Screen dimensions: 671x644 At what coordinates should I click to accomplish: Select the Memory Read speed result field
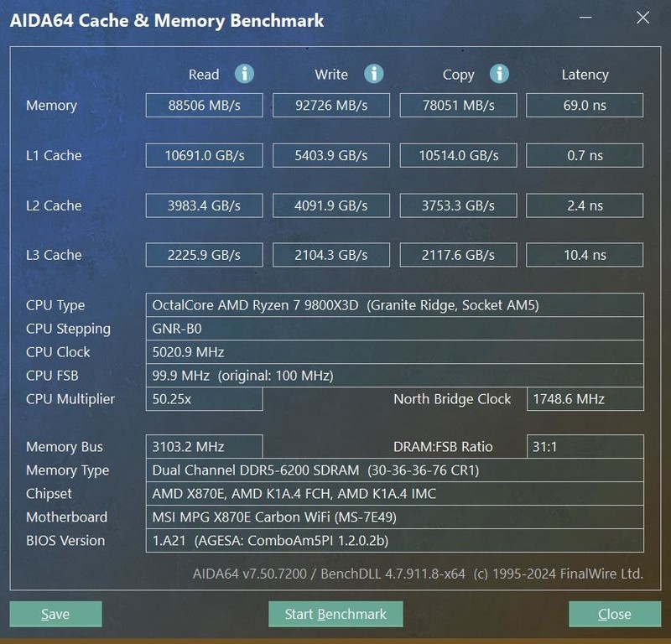coord(204,105)
